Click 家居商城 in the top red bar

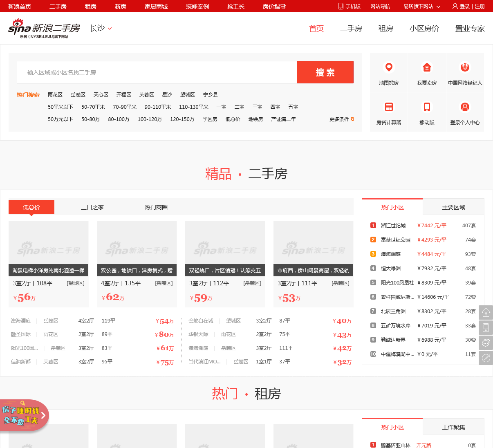point(156,7)
